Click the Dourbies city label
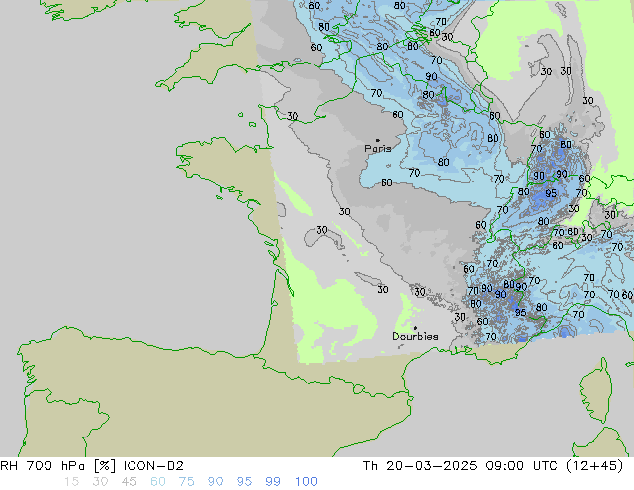 [x=415, y=336]
